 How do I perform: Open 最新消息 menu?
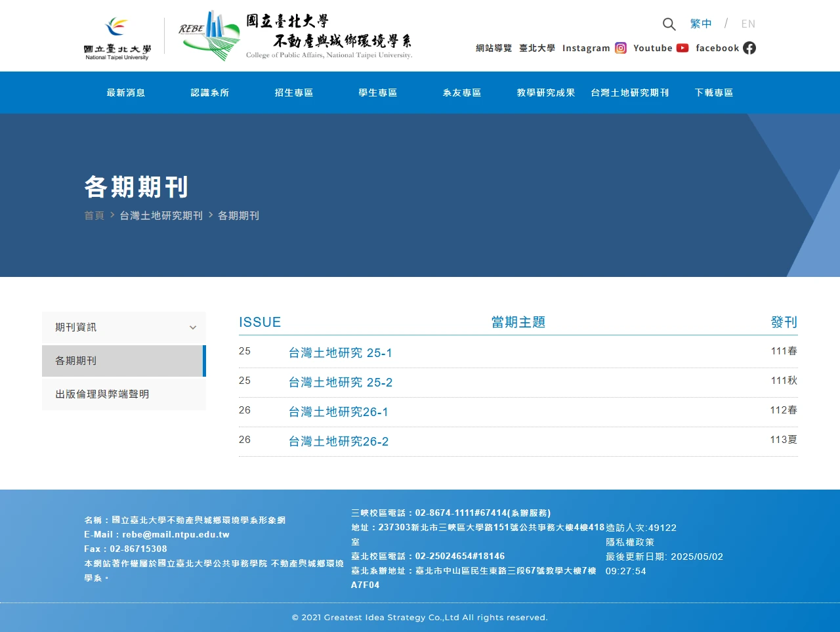126,93
